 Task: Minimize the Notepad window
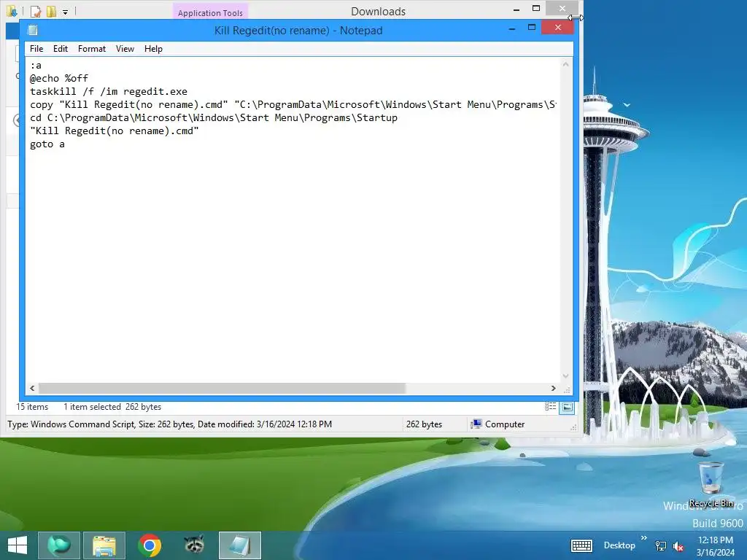coord(512,28)
